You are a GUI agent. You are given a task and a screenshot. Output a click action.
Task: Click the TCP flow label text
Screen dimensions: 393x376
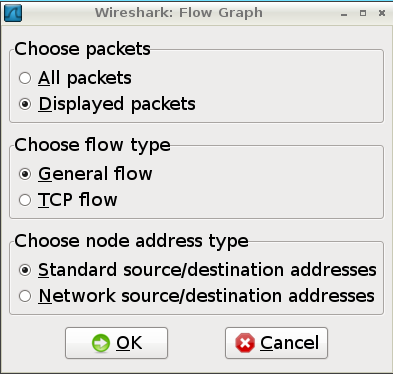(x=78, y=200)
